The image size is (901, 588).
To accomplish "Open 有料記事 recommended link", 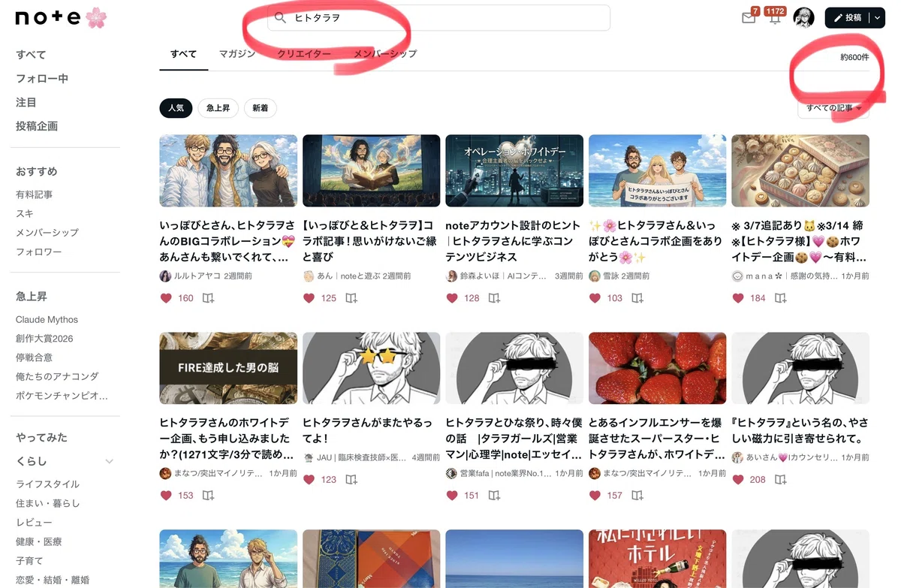I will click(35, 194).
